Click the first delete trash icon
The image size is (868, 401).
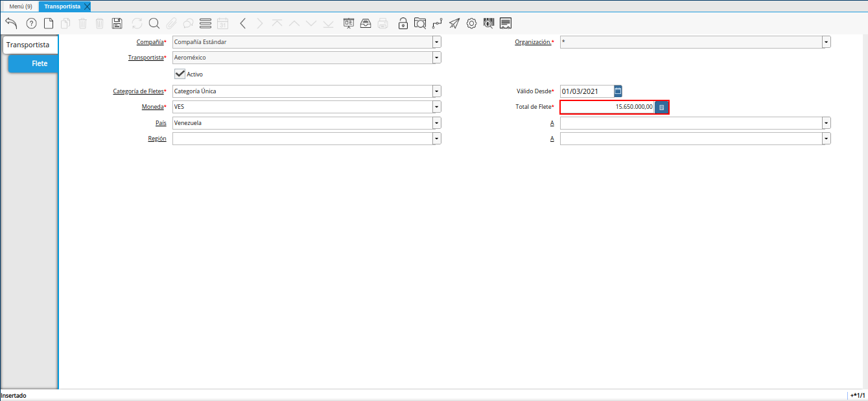[x=82, y=23]
